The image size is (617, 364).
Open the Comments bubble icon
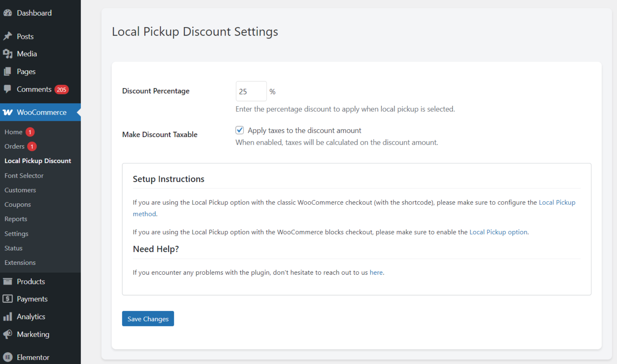click(8, 89)
